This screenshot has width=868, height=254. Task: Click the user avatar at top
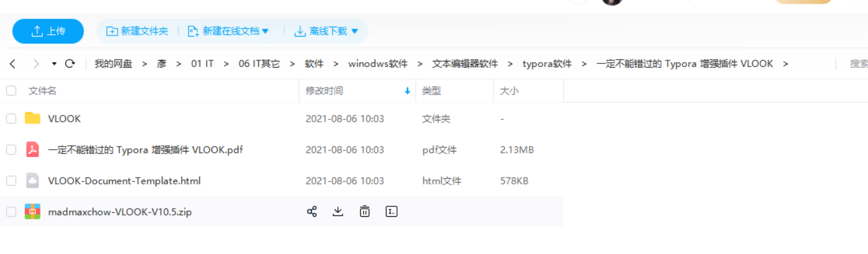coord(612,2)
